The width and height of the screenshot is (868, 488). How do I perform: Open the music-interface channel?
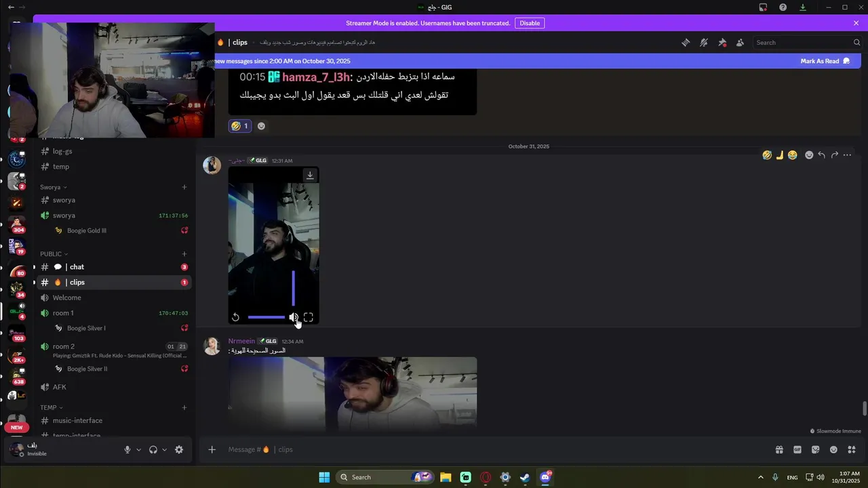pyautogui.click(x=115, y=421)
